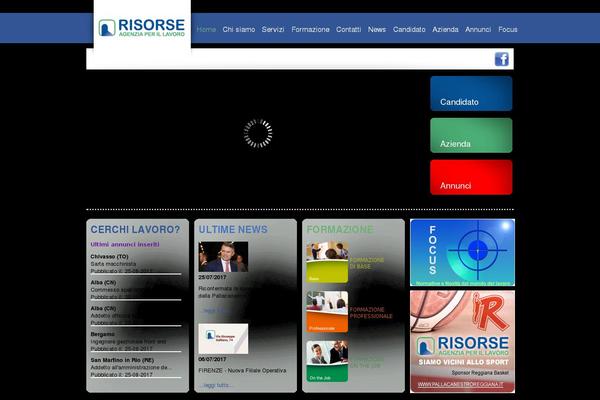Select Annunci in the top navigation bar
This screenshot has width=600, height=400.
[478, 29]
